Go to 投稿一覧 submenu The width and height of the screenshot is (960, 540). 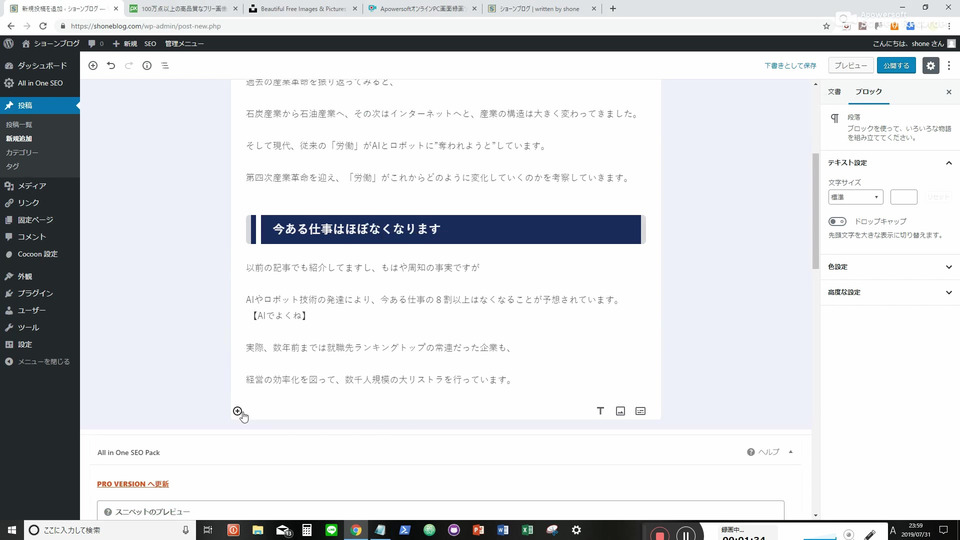(19, 125)
